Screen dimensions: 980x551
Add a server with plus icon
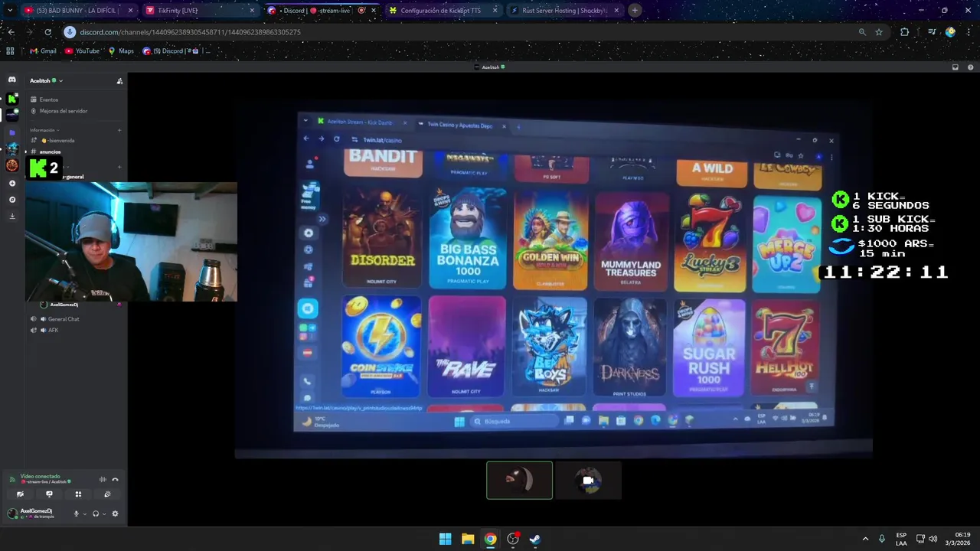pyautogui.click(x=11, y=184)
